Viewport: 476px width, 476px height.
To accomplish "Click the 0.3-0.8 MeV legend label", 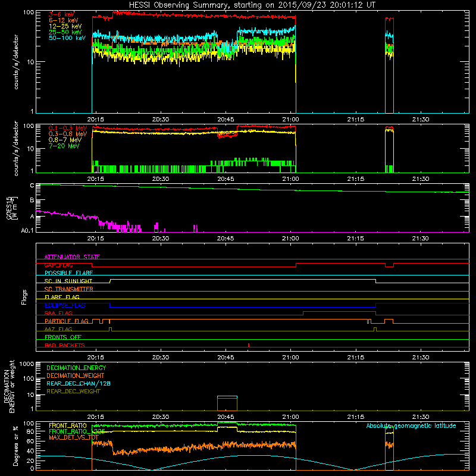I will 68,134.
